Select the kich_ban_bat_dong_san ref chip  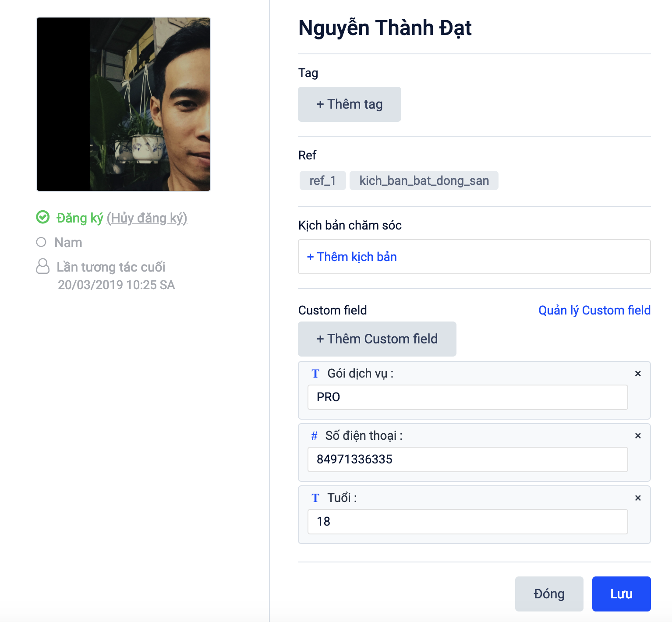(424, 180)
